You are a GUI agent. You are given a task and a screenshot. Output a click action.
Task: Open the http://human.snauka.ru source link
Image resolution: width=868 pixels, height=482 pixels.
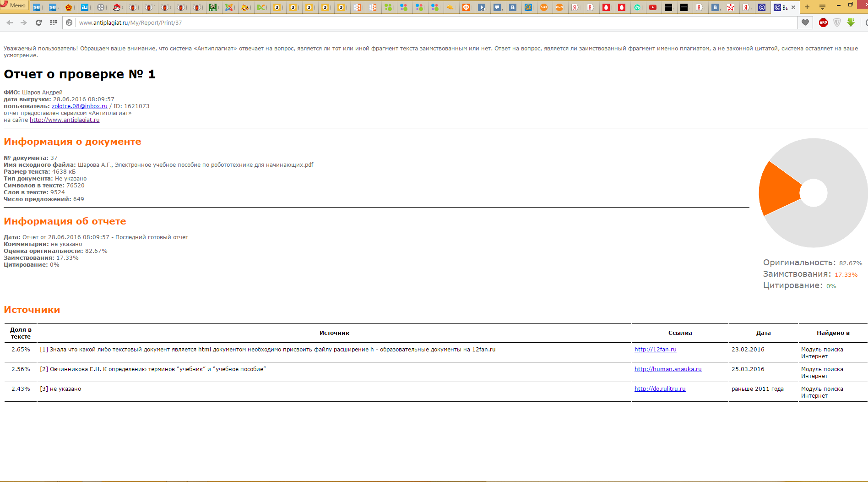tap(667, 369)
